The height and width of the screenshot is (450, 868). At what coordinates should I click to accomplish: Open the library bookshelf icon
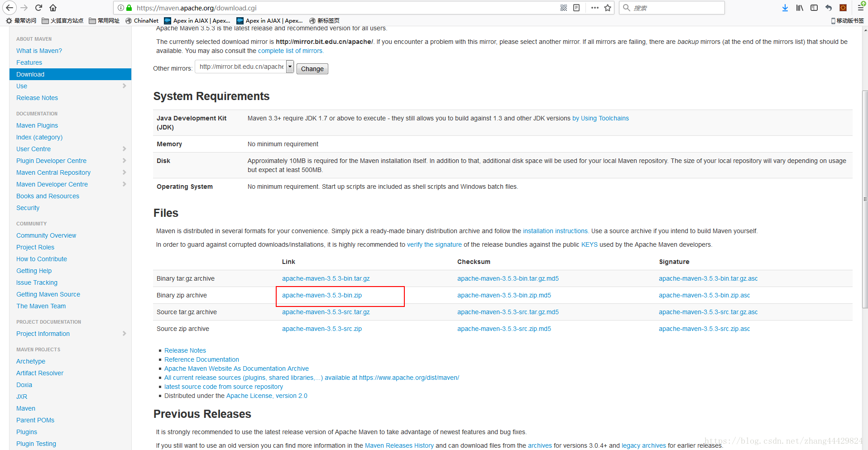[800, 8]
